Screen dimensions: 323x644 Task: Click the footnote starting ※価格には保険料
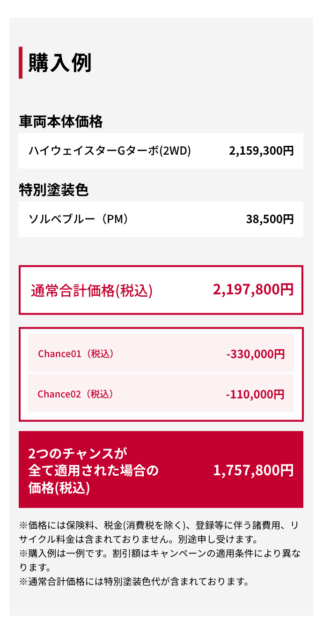pyautogui.click(x=159, y=525)
